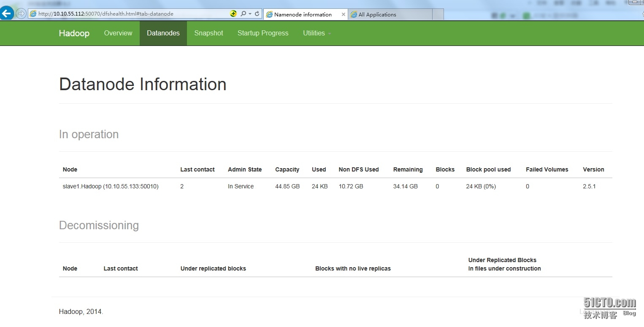Screen dimensions: 644x327
Task: Click the Block pool used column header
Action: pos(488,169)
